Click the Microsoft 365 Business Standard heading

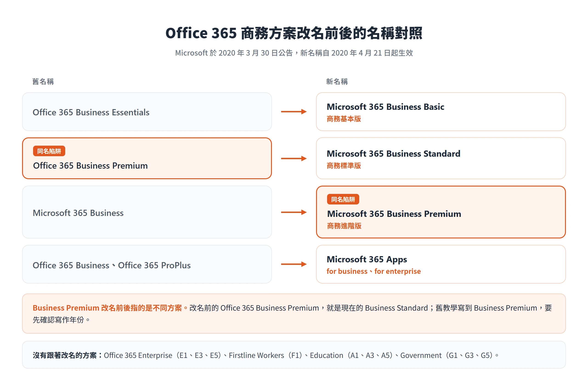pyautogui.click(x=393, y=154)
